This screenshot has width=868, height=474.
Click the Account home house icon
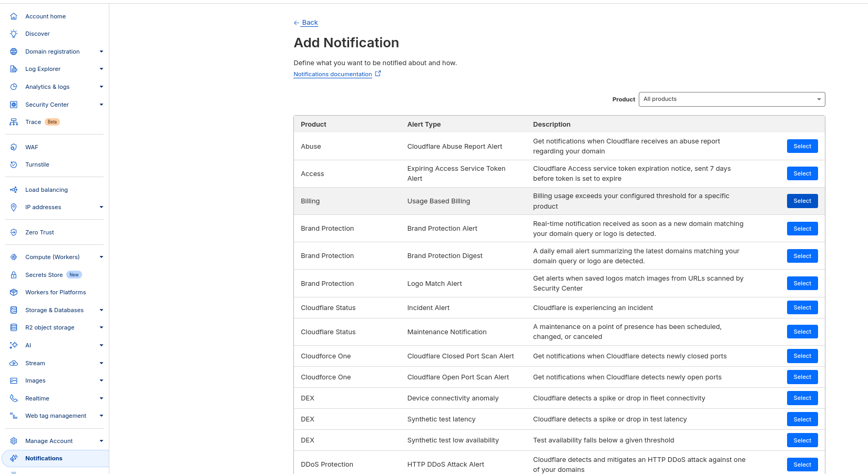pyautogui.click(x=14, y=16)
